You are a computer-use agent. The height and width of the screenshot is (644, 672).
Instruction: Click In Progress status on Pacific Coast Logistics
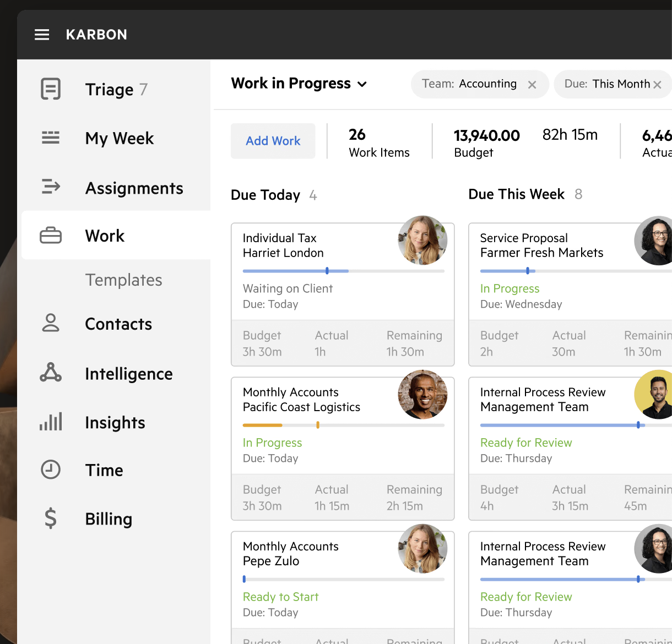(272, 443)
